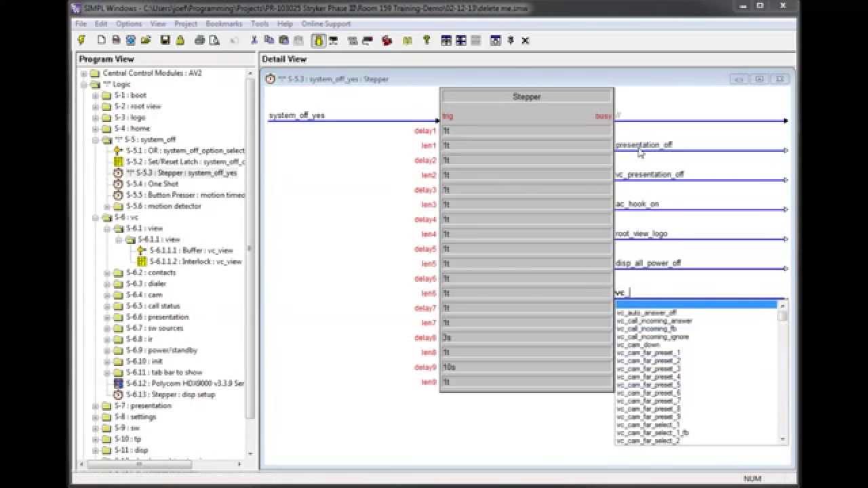
Task: Cut selection with the scissors icon
Action: [254, 41]
